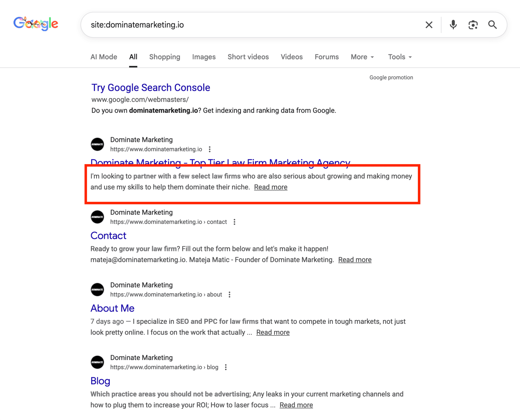
Task: Open the Tools dropdown
Action: 399,57
